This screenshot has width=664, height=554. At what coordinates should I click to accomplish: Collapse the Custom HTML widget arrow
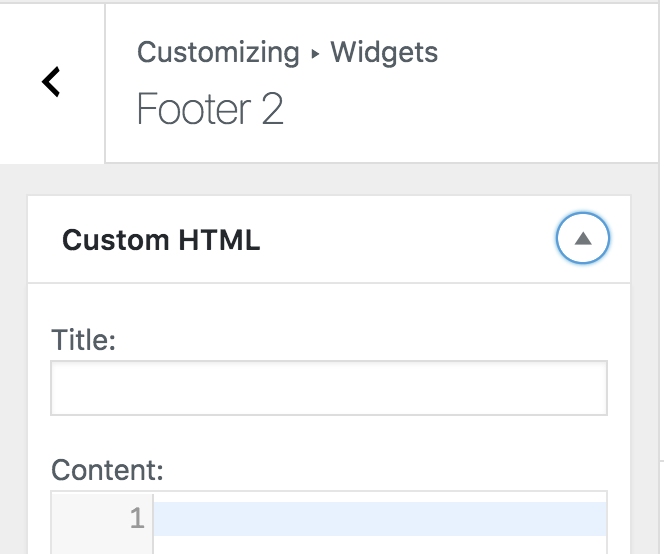coord(582,239)
